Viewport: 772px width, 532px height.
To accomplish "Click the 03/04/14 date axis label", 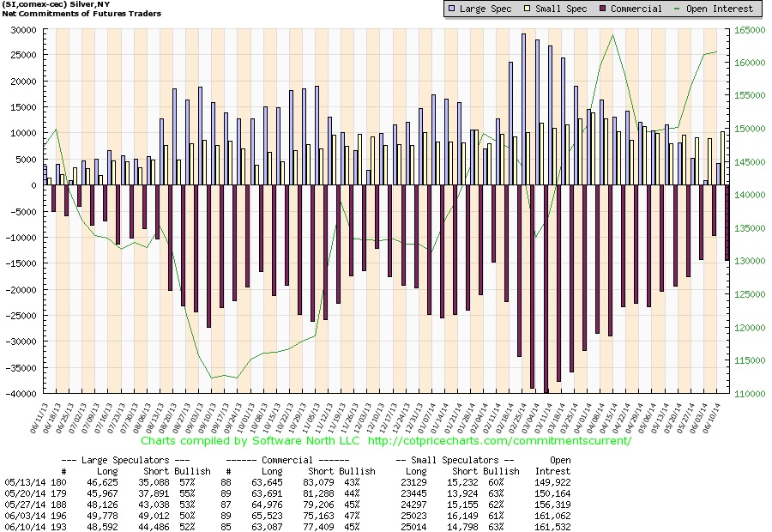I will (530, 418).
